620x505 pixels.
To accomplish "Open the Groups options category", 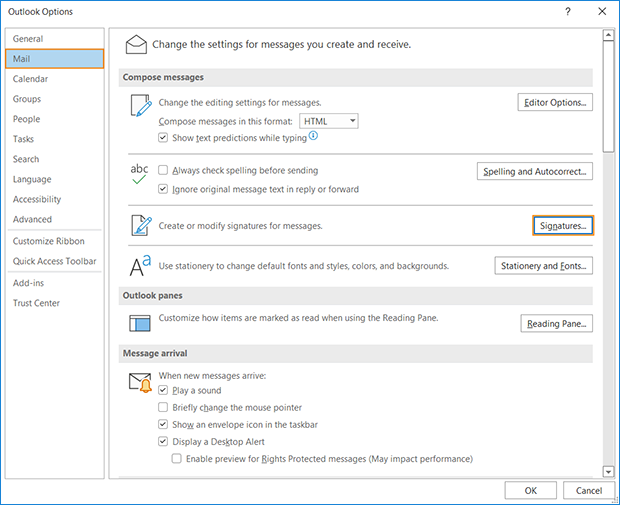I will coord(55,99).
